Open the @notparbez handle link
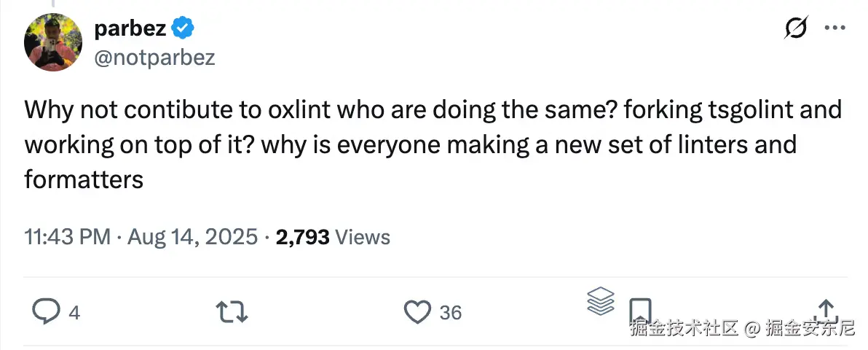The width and height of the screenshot is (868, 350). click(x=154, y=57)
